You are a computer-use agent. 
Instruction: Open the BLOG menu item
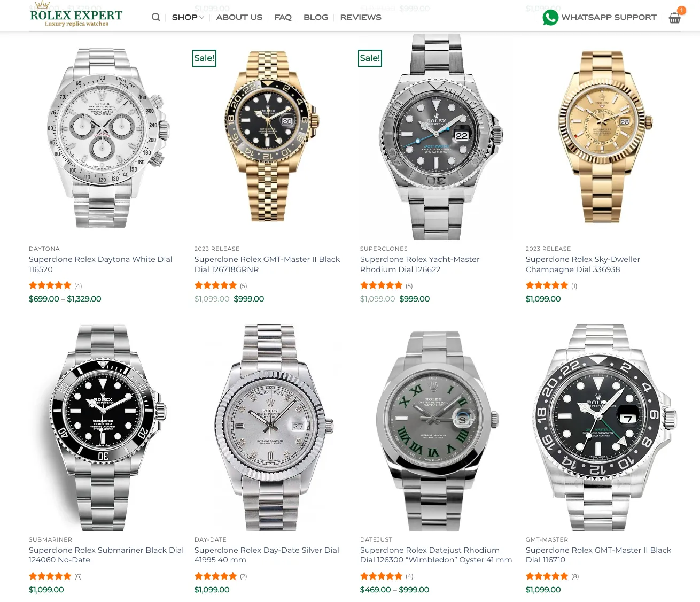[316, 17]
